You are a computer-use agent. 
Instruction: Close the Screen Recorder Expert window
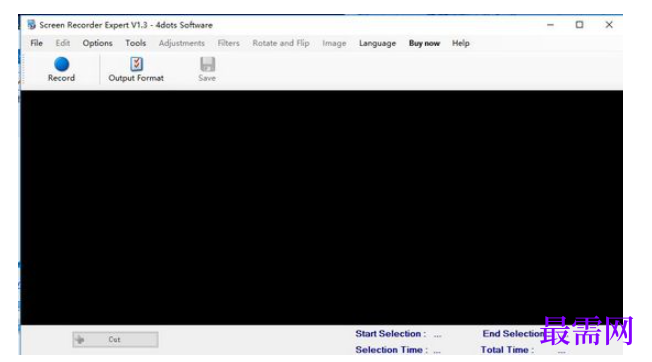coord(609,25)
